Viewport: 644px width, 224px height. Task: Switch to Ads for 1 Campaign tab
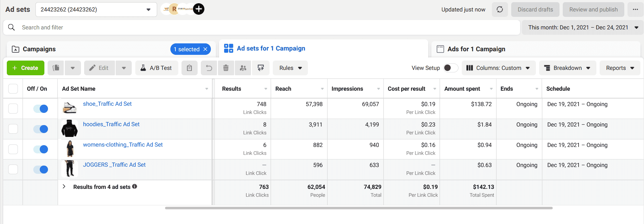point(476,49)
